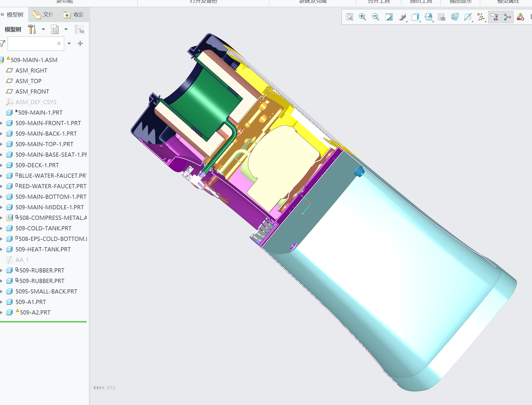Select 509S-SMALL-BACK.PRT part
Viewport: 532px width, 405px height.
click(x=46, y=291)
